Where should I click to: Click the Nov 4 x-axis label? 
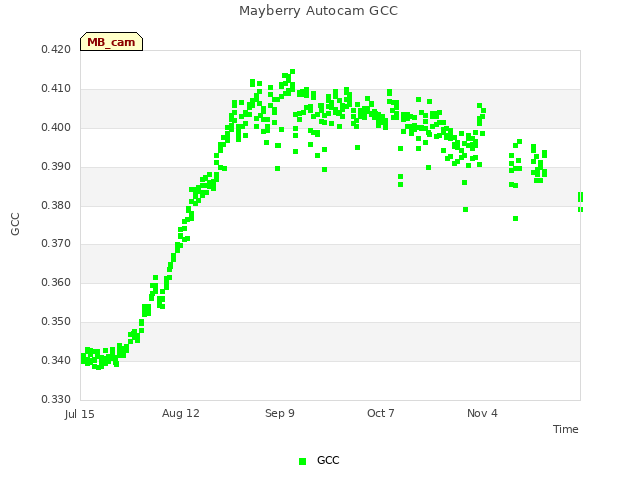[x=482, y=413]
